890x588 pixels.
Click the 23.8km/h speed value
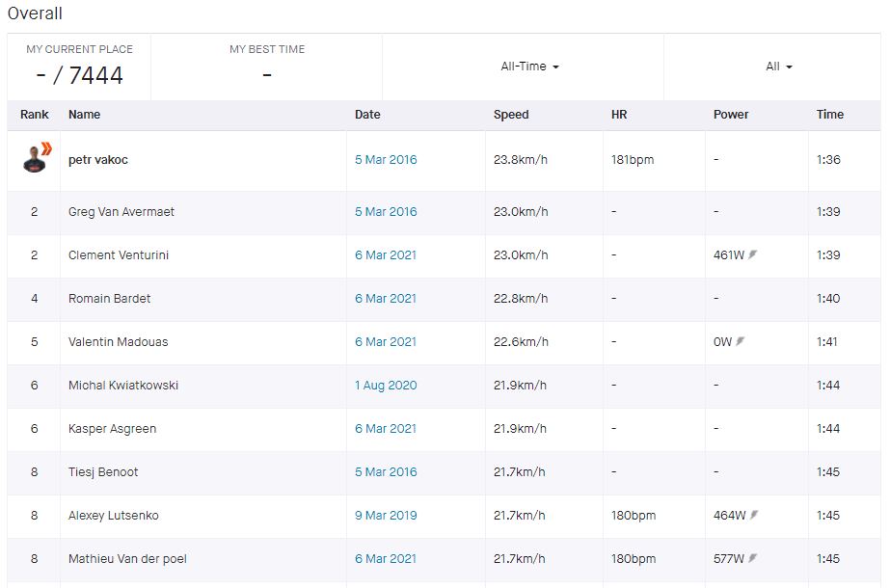click(x=521, y=159)
